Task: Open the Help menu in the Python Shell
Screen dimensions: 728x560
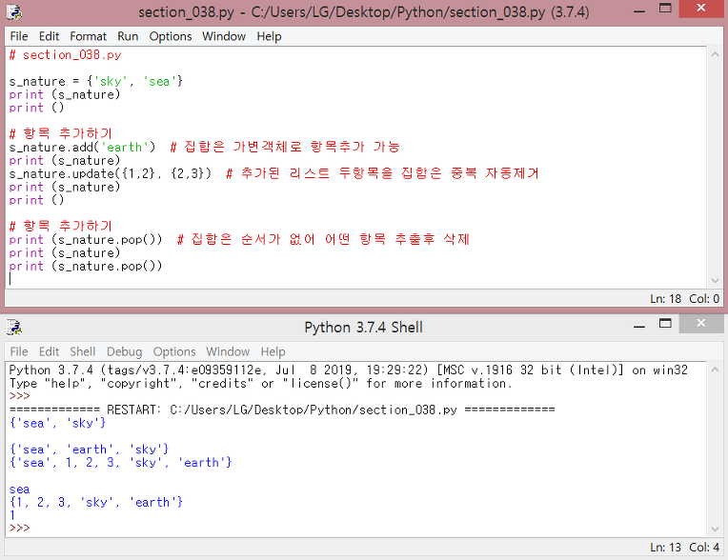Action: click(x=273, y=351)
